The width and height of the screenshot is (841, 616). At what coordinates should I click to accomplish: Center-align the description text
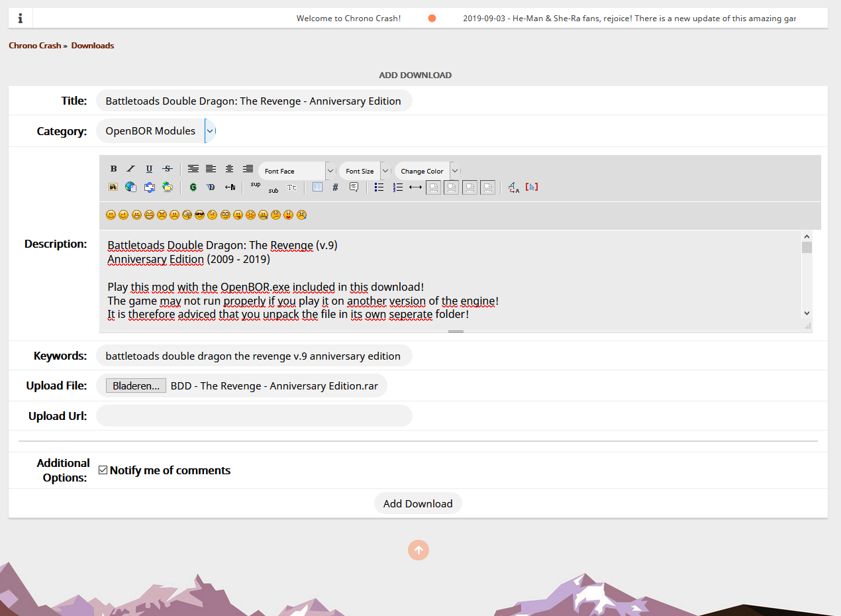coord(229,169)
